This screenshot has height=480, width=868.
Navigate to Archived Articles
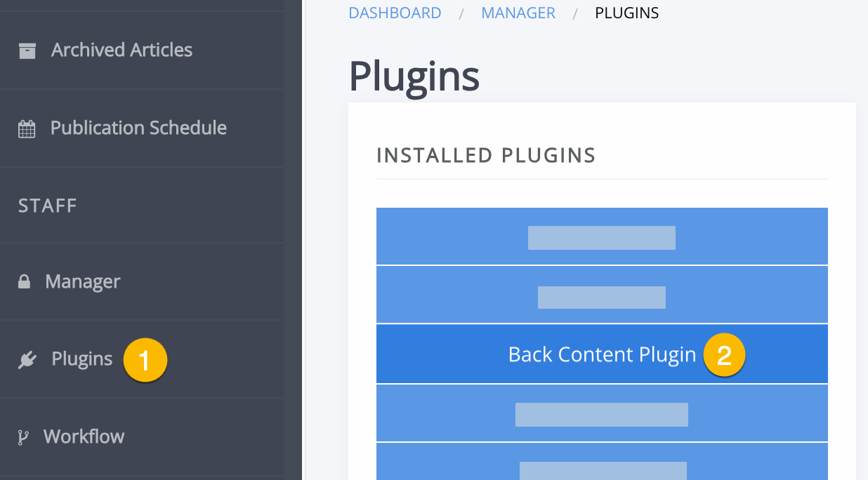click(x=121, y=49)
